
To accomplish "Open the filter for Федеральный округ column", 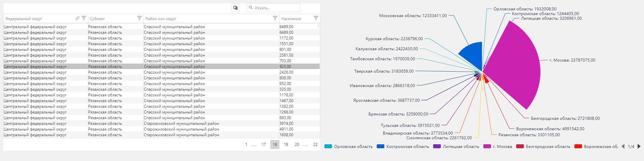I will (x=84, y=18).
